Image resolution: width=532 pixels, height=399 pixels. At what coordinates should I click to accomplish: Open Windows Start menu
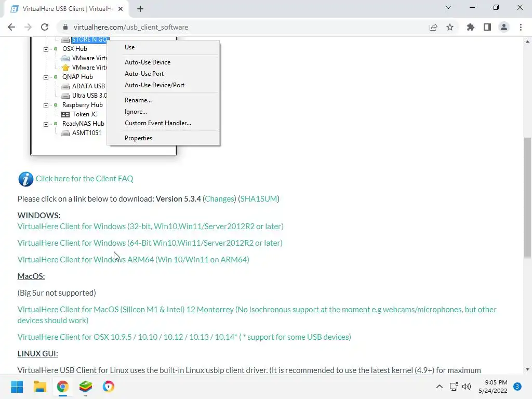[x=17, y=387]
